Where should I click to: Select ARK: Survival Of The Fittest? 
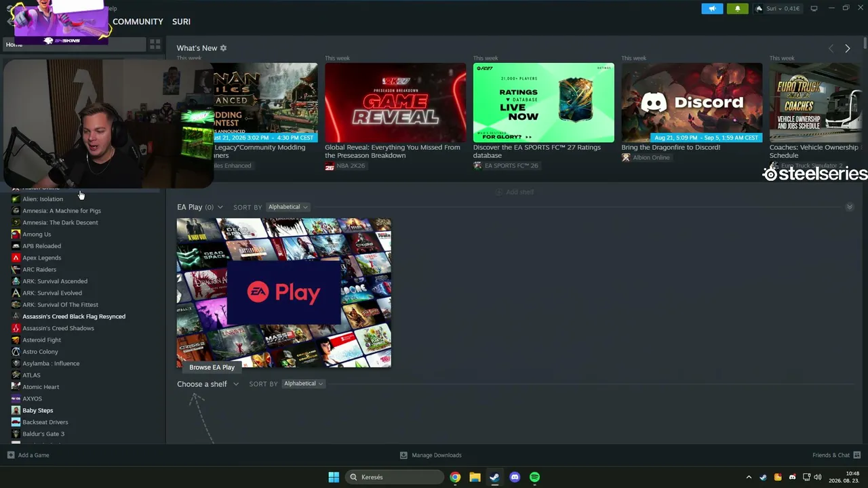click(60, 305)
